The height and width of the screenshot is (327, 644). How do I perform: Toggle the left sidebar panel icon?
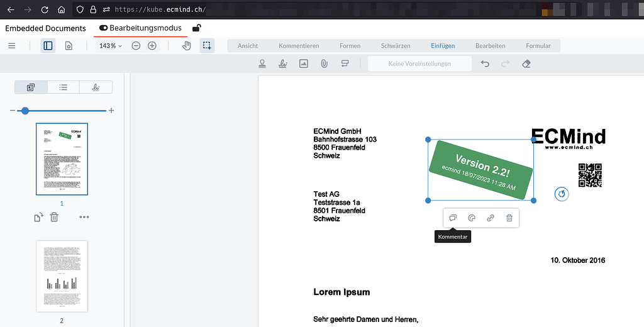[x=48, y=46]
